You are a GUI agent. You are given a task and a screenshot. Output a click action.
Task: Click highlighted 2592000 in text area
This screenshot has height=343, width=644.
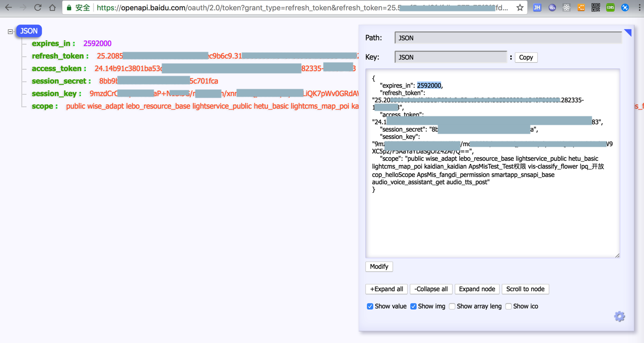(429, 86)
